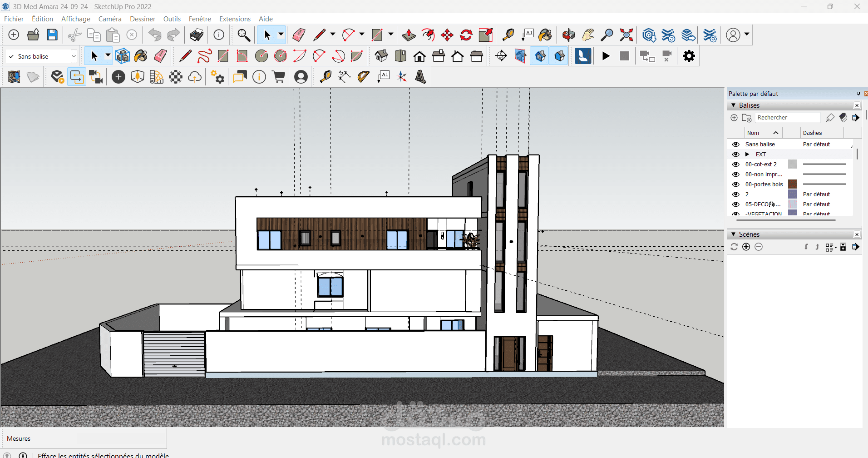Select the Rotate tool
The height and width of the screenshot is (458, 868).
coord(466,35)
